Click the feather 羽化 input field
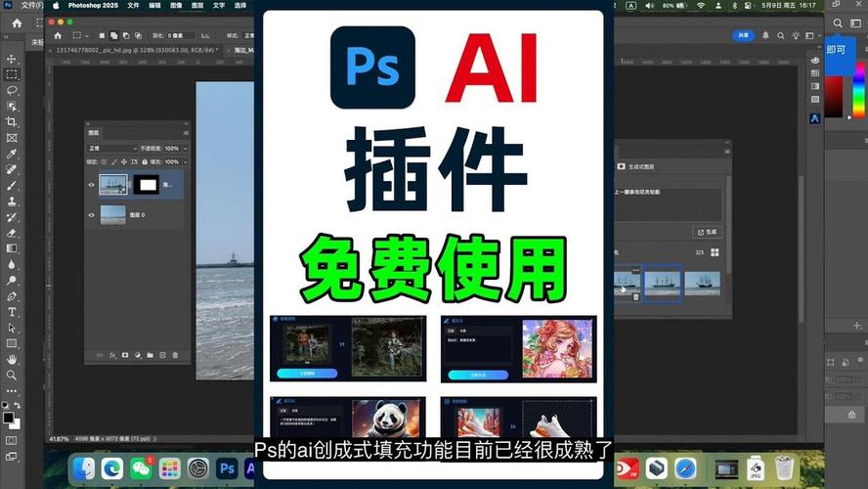The image size is (868, 489). (181, 35)
